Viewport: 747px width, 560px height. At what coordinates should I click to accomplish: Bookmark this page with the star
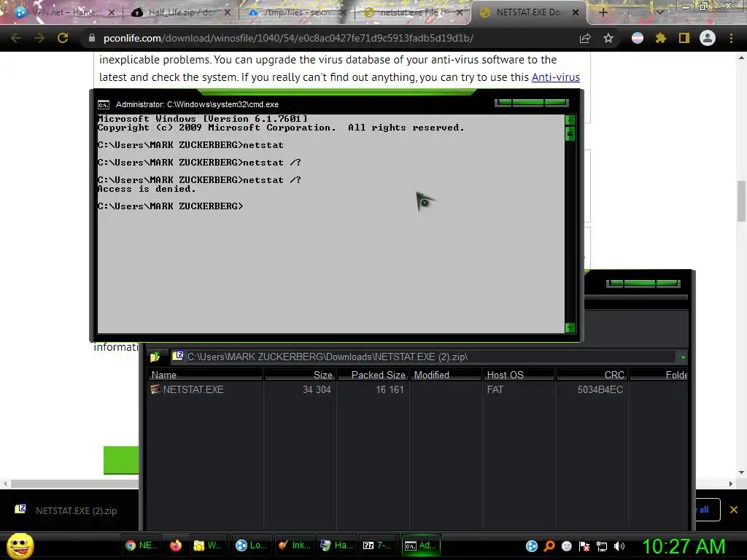608,38
